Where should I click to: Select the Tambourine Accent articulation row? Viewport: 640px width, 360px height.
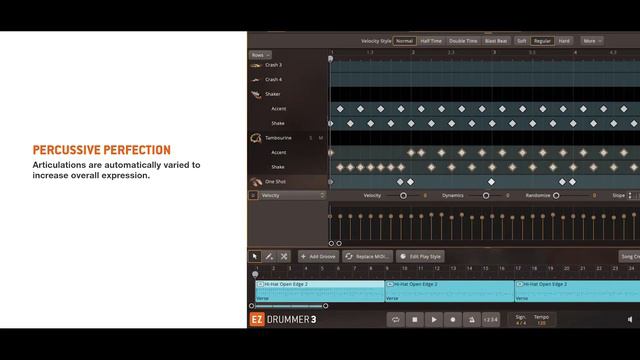pos(279,153)
